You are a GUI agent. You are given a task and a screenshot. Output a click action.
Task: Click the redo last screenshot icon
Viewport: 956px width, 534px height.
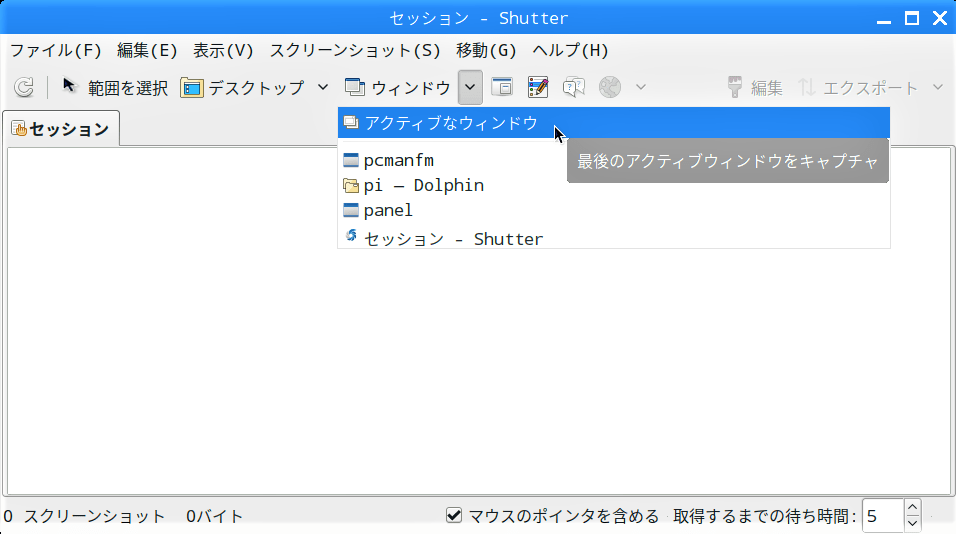(24, 87)
